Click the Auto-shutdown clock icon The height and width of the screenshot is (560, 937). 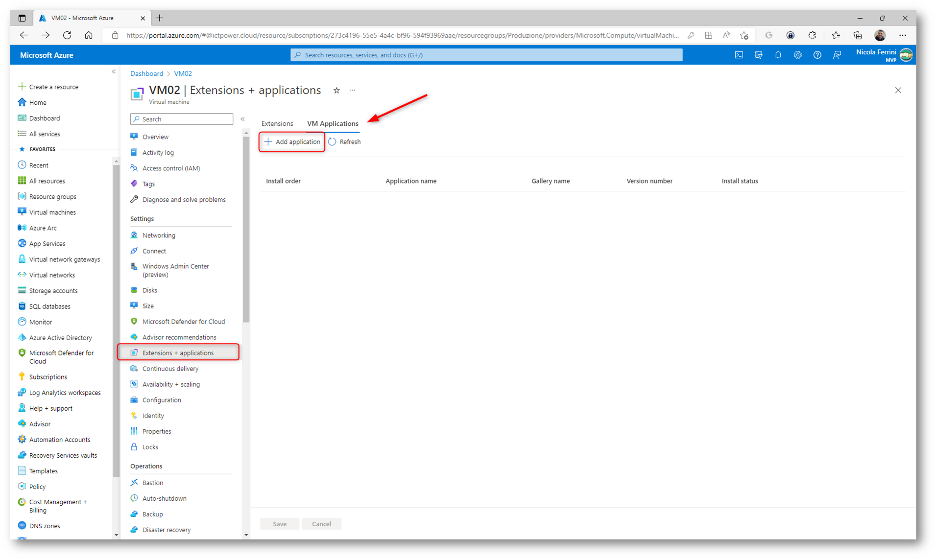[x=134, y=498]
